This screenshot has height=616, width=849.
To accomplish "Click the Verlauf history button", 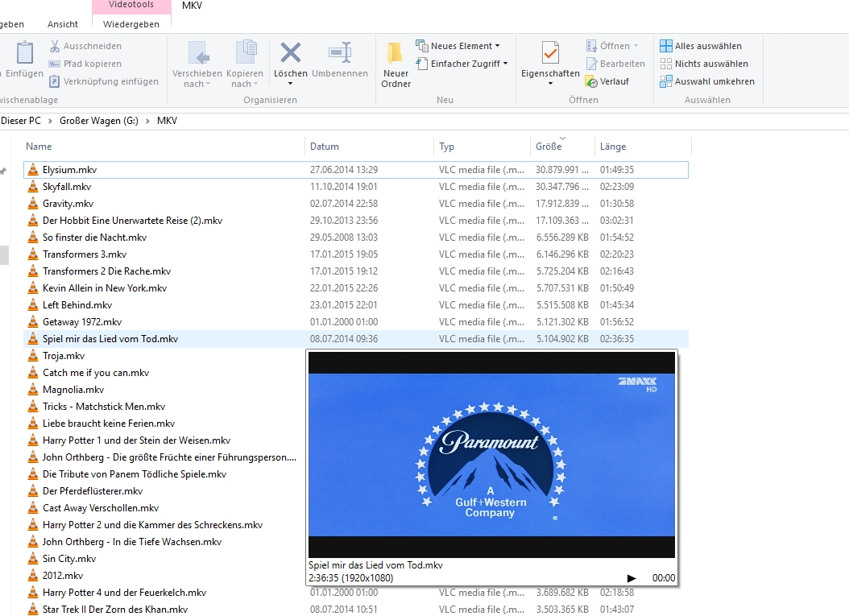I will point(607,81).
